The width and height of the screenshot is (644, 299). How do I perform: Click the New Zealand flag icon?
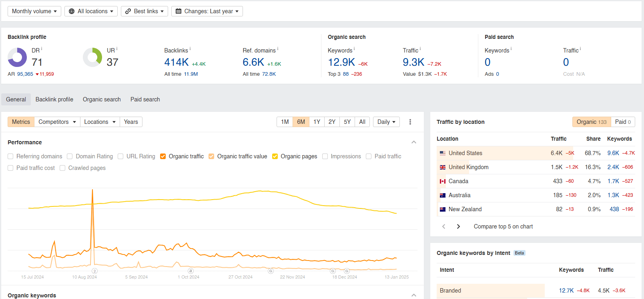(443, 209)
